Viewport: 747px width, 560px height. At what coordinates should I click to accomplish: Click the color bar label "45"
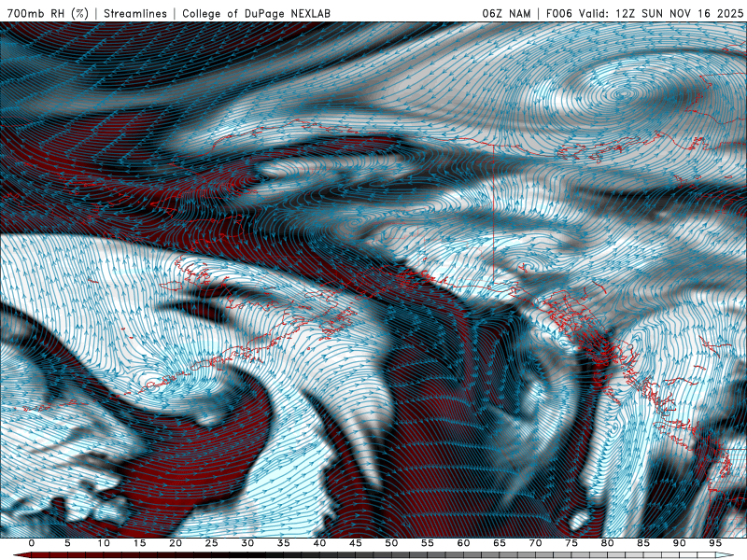pyautogui.click(x=356, y=543)
